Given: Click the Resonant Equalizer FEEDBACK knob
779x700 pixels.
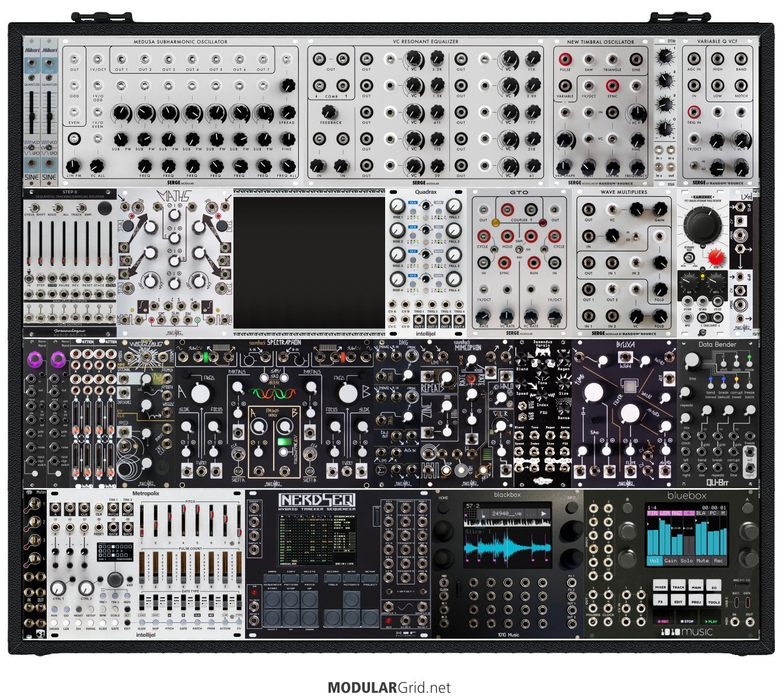Looking at the screenshot, I should [x=330, y=112].
